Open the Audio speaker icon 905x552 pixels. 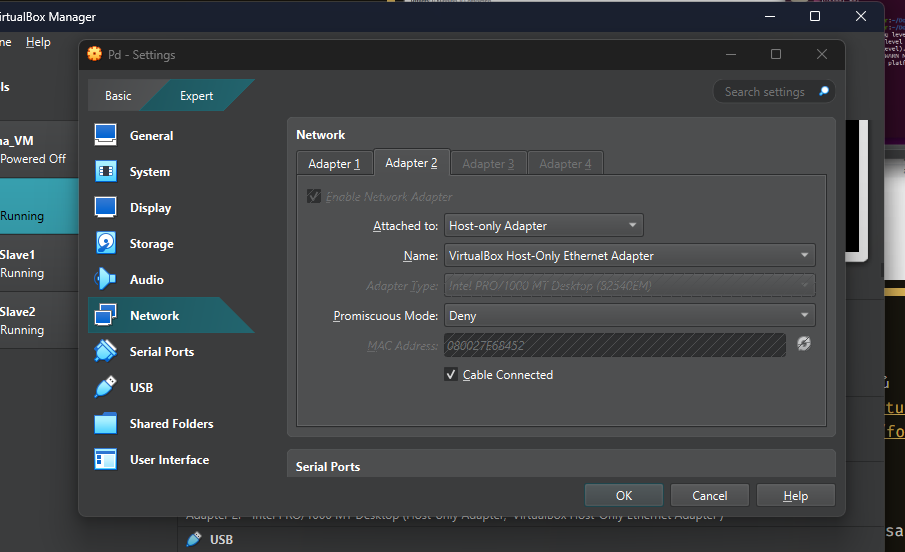(x=106, y=280)
